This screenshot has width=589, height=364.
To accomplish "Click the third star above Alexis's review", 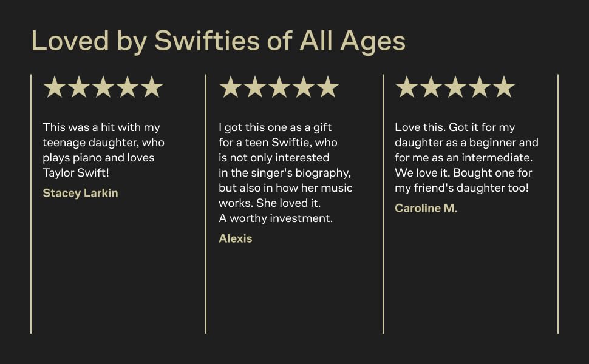I will 279,87.
